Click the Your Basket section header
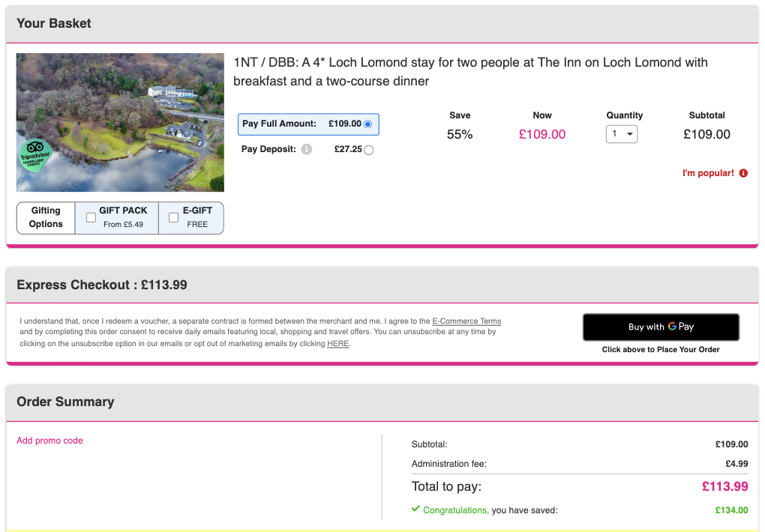This screenshot has width=765, height=532. (54, 23)
